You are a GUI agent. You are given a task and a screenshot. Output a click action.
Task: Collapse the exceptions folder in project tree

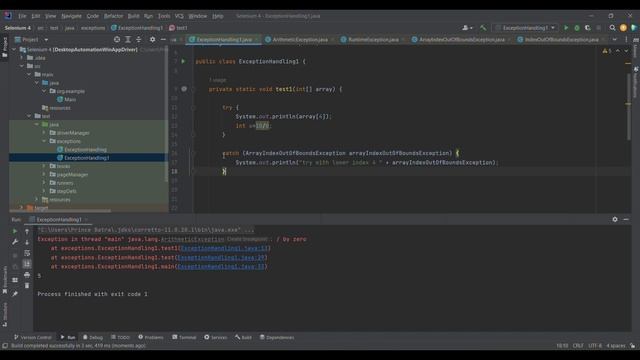click(x=44, y=141)
